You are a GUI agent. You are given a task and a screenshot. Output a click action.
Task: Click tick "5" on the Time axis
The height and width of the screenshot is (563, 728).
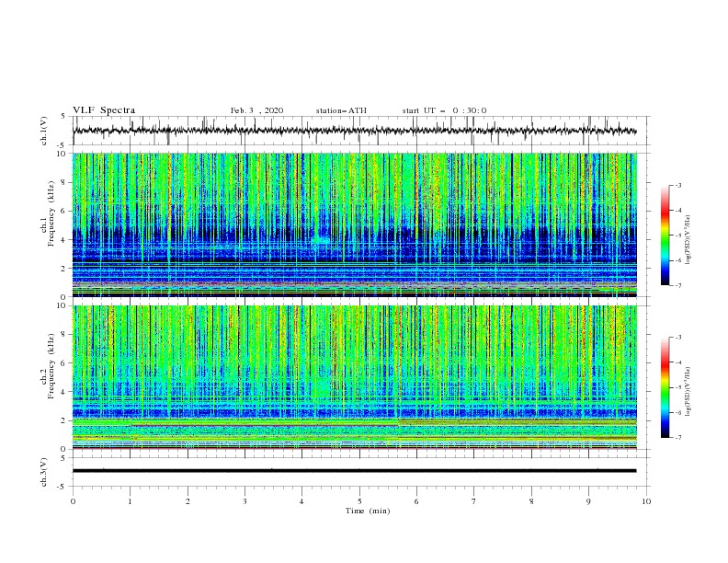point(359,501)
